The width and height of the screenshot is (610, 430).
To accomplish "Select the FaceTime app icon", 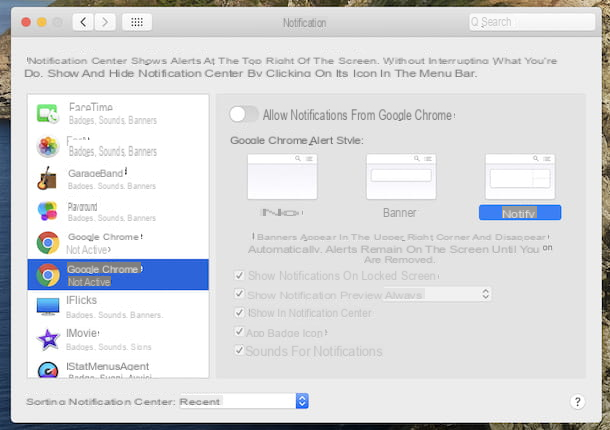I will [47, 114].
